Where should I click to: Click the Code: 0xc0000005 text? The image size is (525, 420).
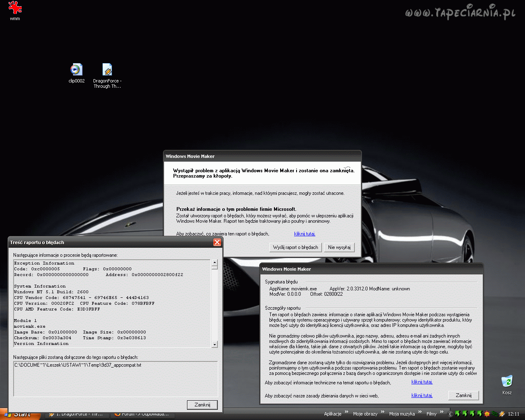[37, 269]
